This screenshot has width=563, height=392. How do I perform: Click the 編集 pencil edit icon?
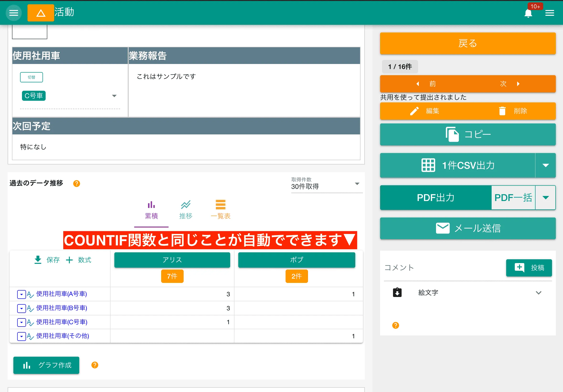pos(414,111)
